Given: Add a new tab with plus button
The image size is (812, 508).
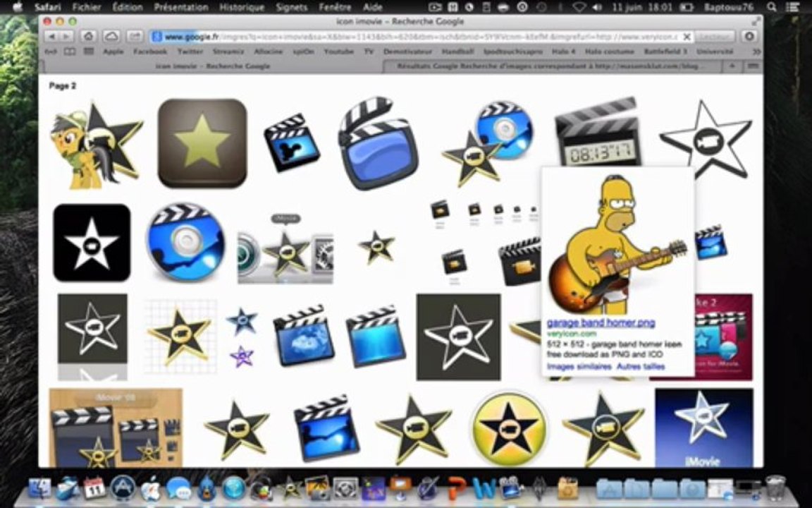Looking at the screenshot, I should (x=732, y=66).
